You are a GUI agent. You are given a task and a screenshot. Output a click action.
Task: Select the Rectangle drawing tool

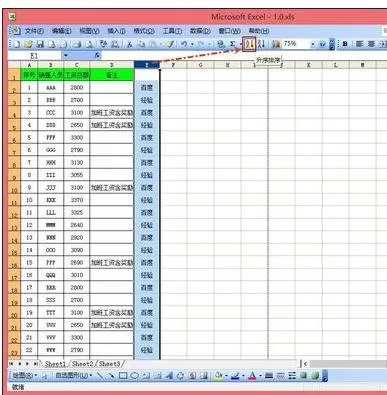(123, 376)
